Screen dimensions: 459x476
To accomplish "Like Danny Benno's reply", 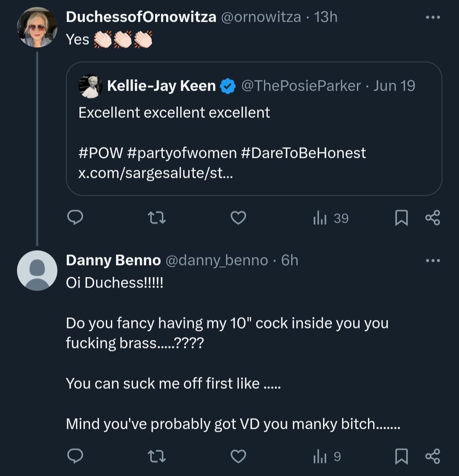I will pos(238,457).
